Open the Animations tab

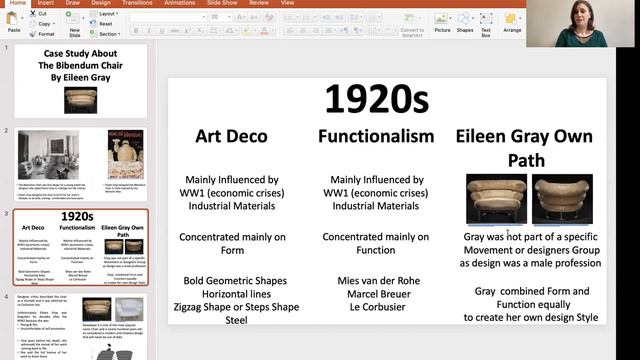pos(180,3)
